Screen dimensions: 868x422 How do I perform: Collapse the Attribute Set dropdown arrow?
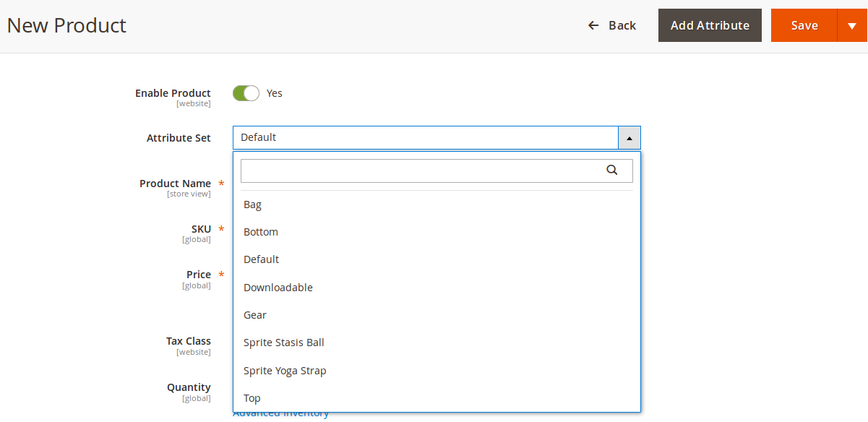pyautogui.click(x=629, y=137)
